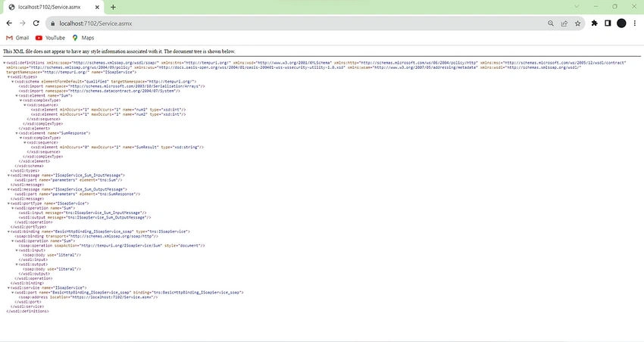Switch to the localhost:7102/Service.asmx tab
644x342 pixels.
tap(52, 7)
